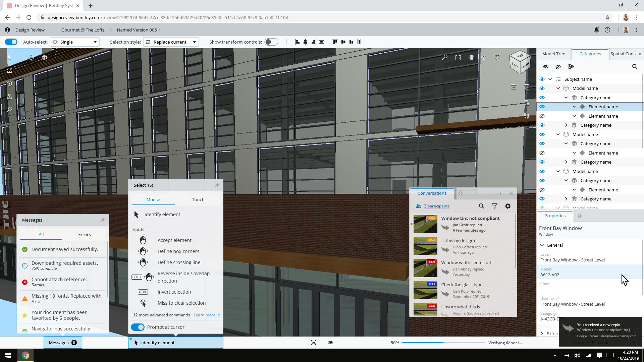644x362 pixels.
Task: Select the Invert selection tool icon
Action: point(143,292)
